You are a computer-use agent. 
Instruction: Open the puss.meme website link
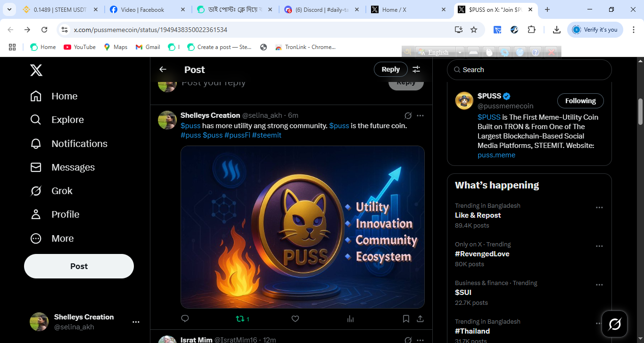pyautogui.click(x=496, y=155)
